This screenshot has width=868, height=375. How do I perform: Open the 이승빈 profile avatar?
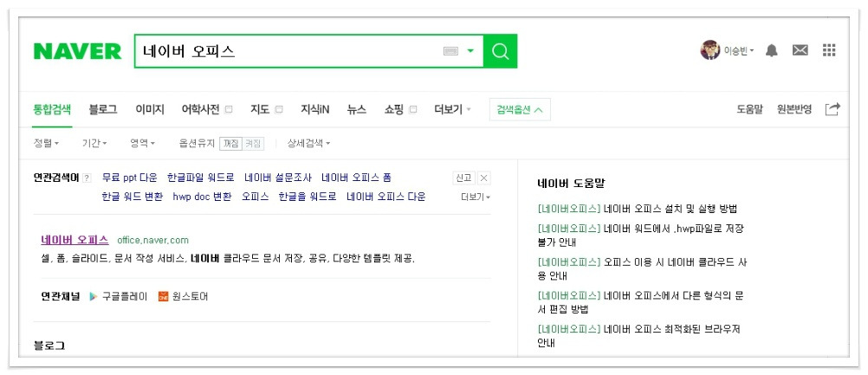click(709, 50)
